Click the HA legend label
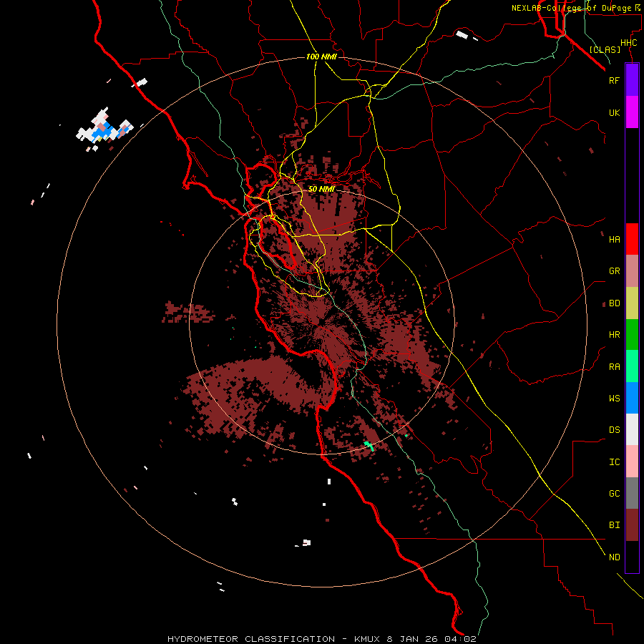Image resolution: width=644 pixels, height=644 pixels. 614,240
